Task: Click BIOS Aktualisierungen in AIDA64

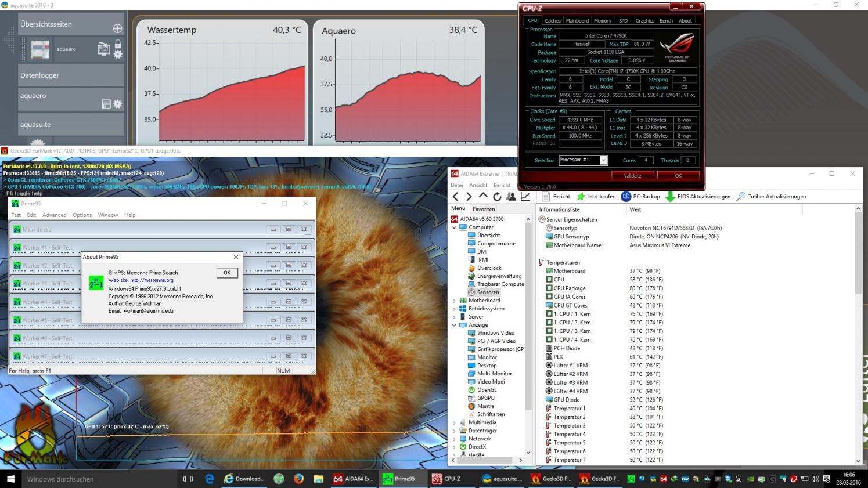Action: [x=698, y=197]
